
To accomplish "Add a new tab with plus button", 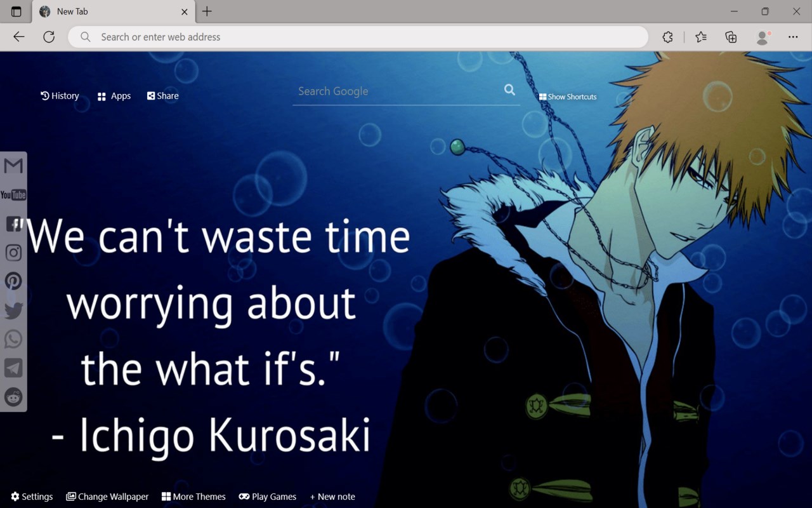I will pos(207,11).
